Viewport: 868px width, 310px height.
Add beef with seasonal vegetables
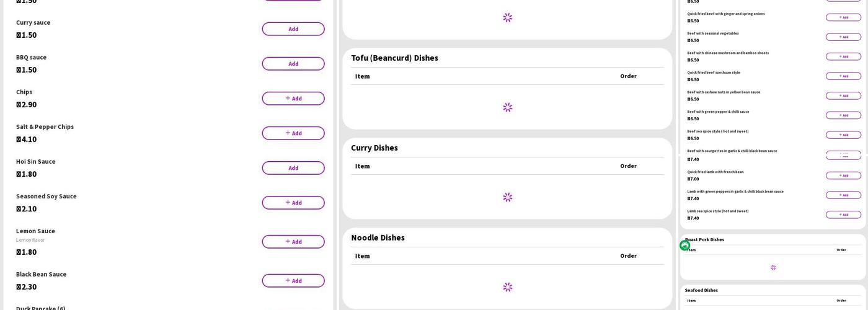coord(843,37)
